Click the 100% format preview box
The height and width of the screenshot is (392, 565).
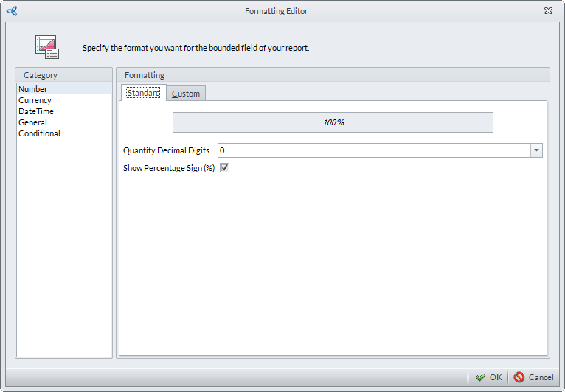tap(333, 122)
